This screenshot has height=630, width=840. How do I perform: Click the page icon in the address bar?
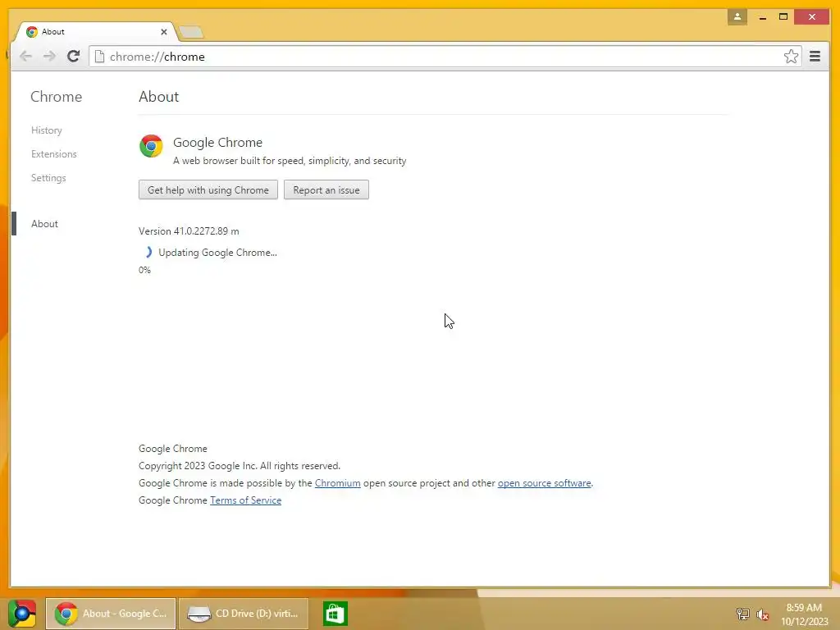[x=99, y=57]
